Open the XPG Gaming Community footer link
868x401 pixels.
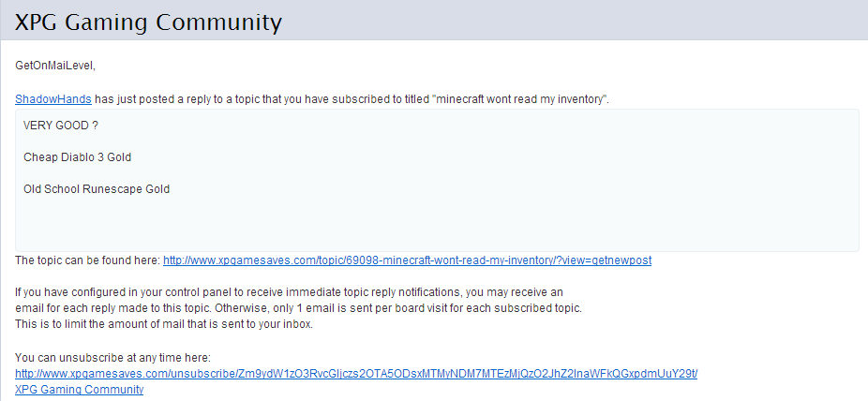click(79, 390)
